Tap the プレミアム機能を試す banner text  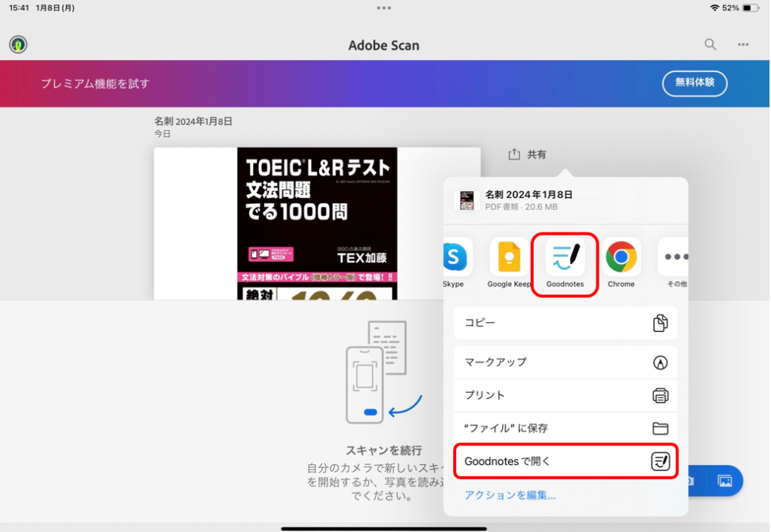click(x=95, y=84)
